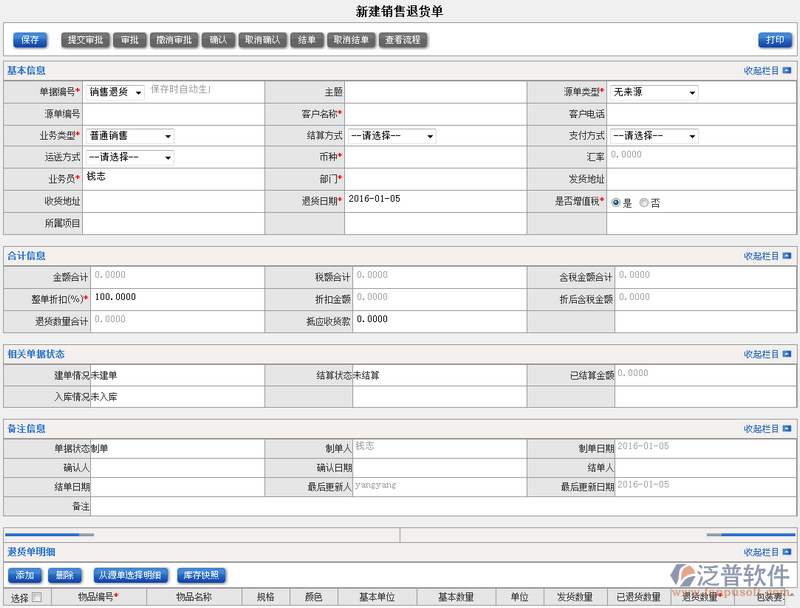This screenshot has height=608, width=800.
Task: Click the 结单 button
Action: point(307,40)
